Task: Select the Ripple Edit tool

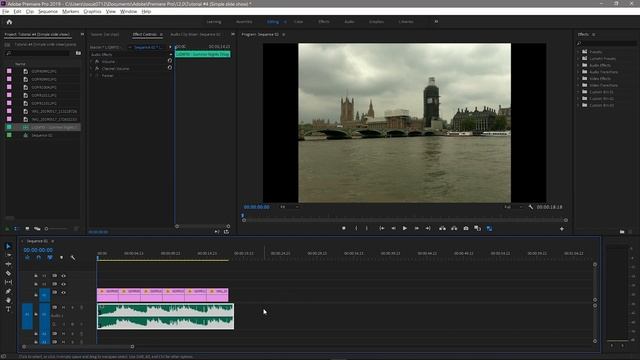Action: click(8, 264)
